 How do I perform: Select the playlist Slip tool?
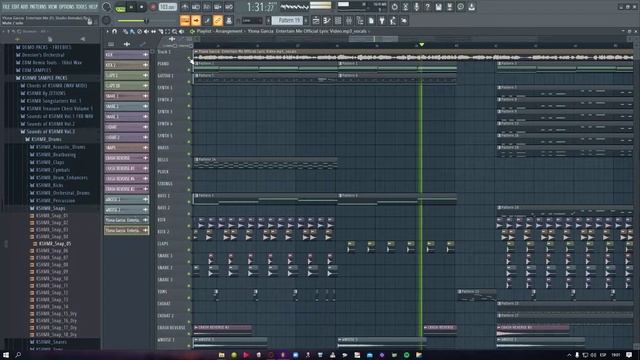(153, 31)
